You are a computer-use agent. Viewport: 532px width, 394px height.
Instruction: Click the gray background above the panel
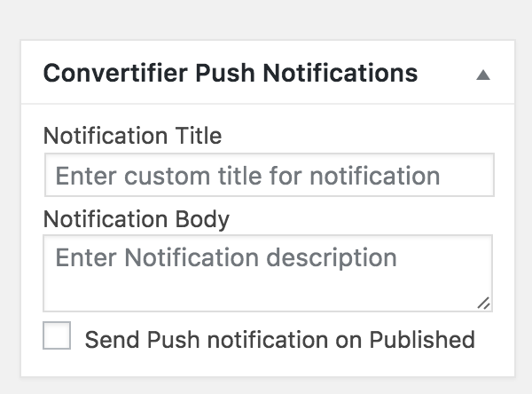tap(266, 19)
